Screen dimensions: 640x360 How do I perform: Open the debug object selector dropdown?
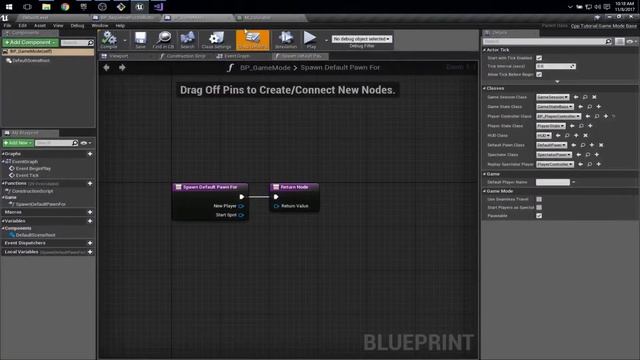[x=362, y=39]
